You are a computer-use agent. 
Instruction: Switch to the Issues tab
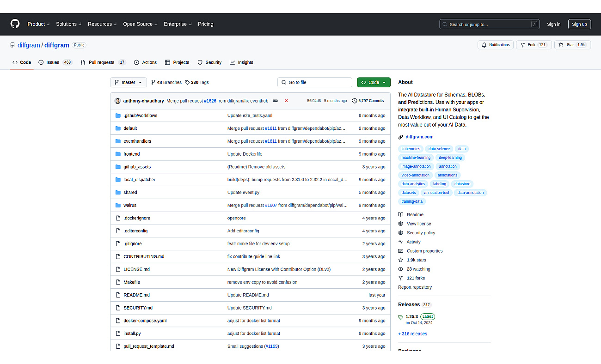55,62
